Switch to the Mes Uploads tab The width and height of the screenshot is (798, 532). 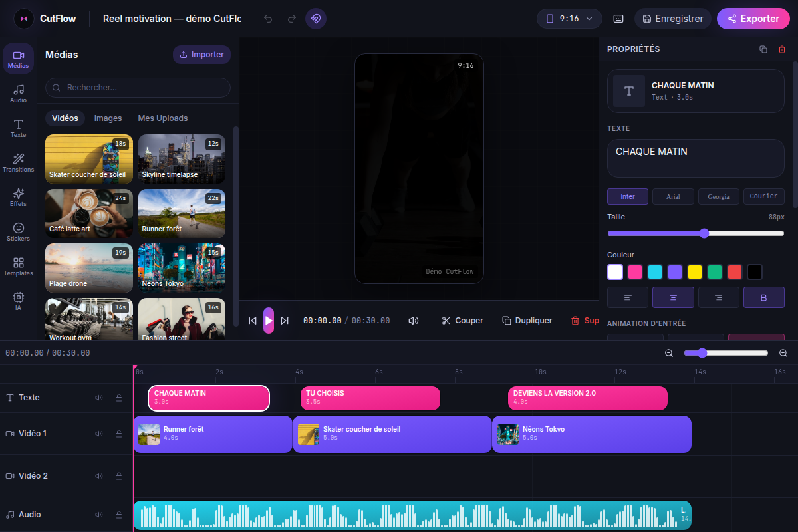163,118
